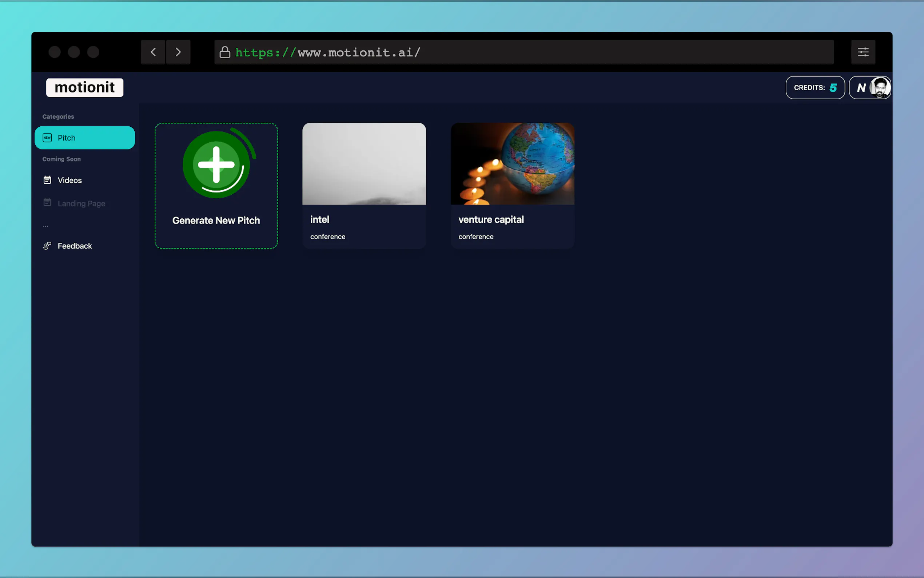924x578 pixels.
Task: Toggle the N account badge
Action: (x=861, y=87)
